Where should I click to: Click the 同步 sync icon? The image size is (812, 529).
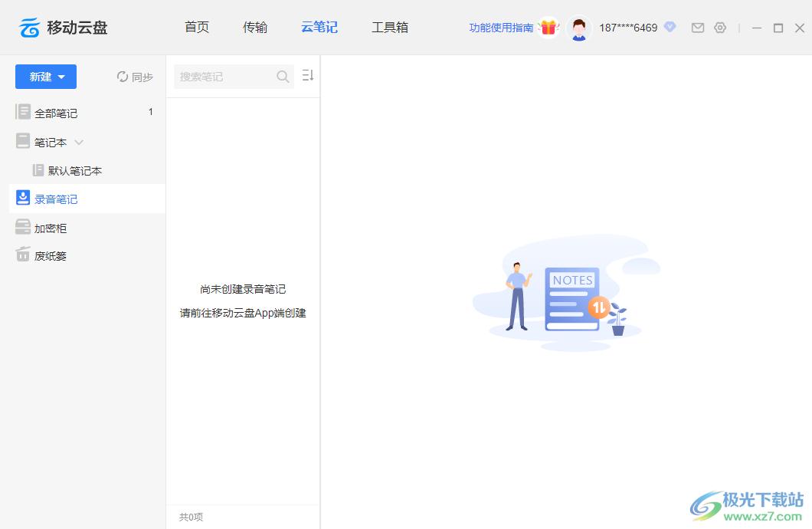123,77
